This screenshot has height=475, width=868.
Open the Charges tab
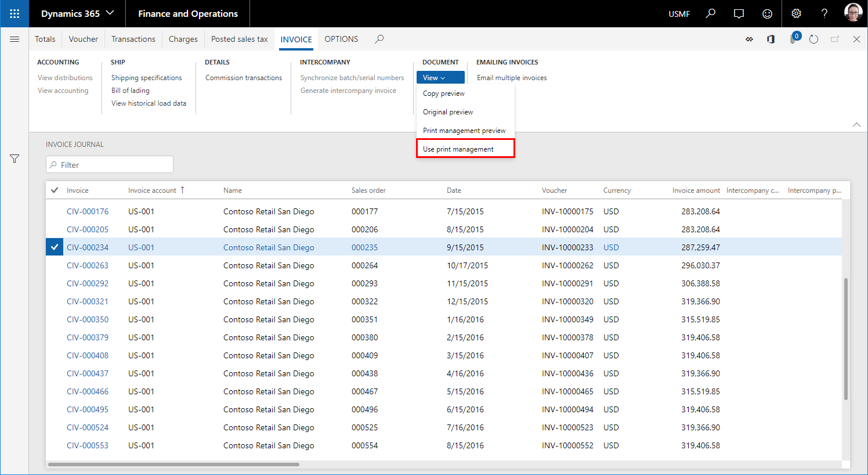(183, 39)
